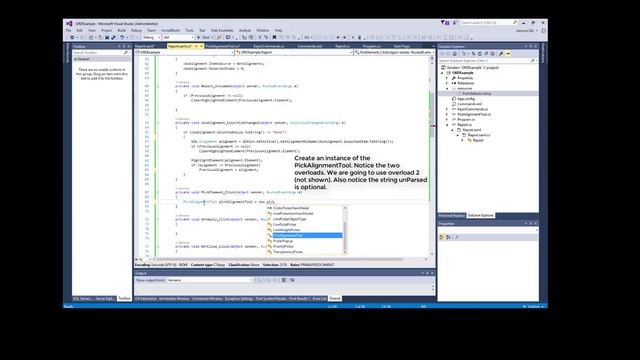This screenshot has height=360, width=640.
Task: Expand the Properties node in Solution Explorer
Action: pyautogui.click(x=447, y=78)
